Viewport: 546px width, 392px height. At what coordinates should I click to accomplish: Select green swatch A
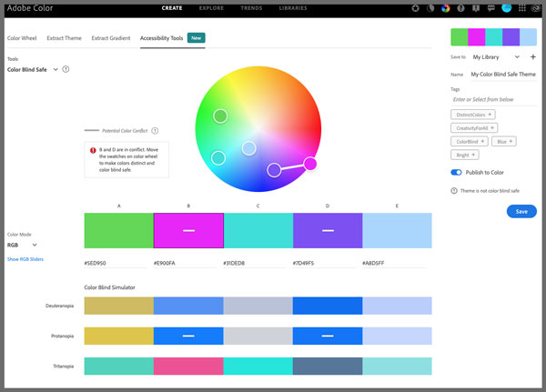(118, 230)
